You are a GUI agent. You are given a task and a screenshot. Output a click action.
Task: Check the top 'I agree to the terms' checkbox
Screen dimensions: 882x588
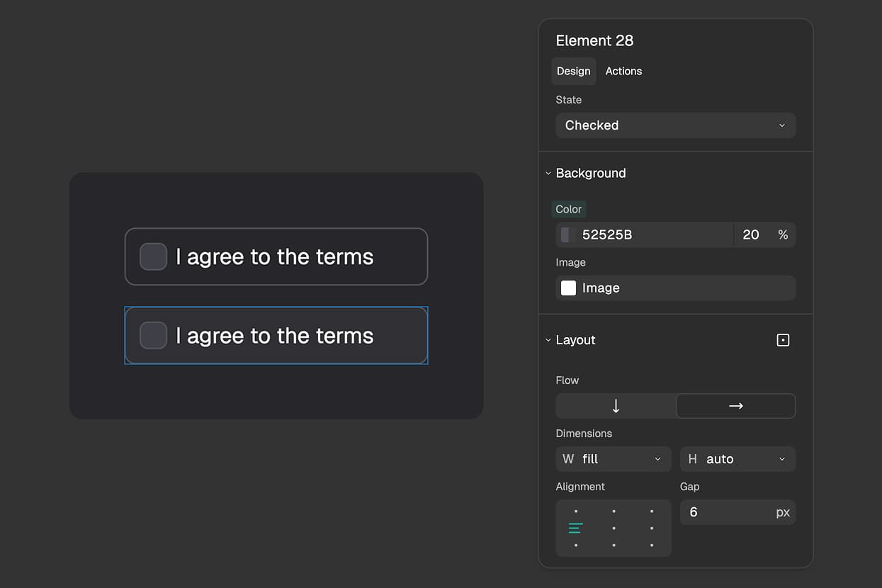(153, 256)
